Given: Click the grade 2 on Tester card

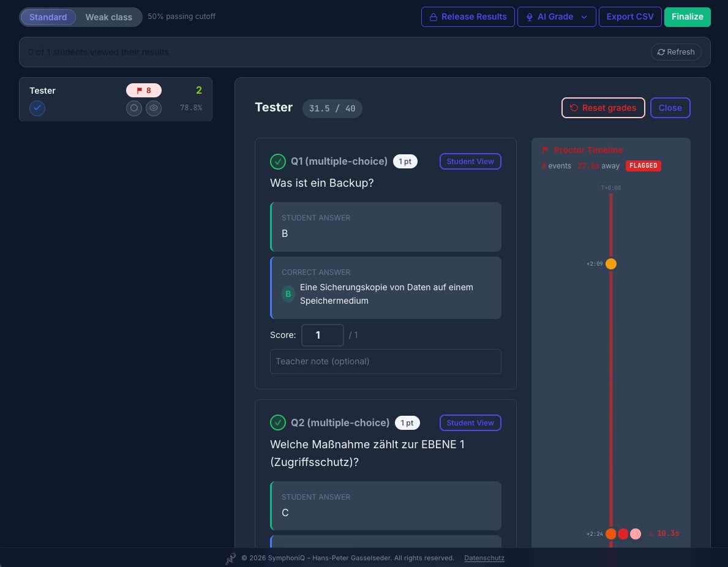Looking at the screenshot, I should pos(199,90).
